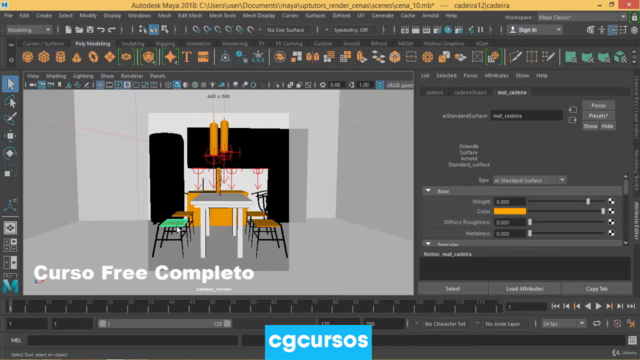Activate the Move tool
This screenshot has height=360, width=640.
pyautogui.click(x=10, y=136)
